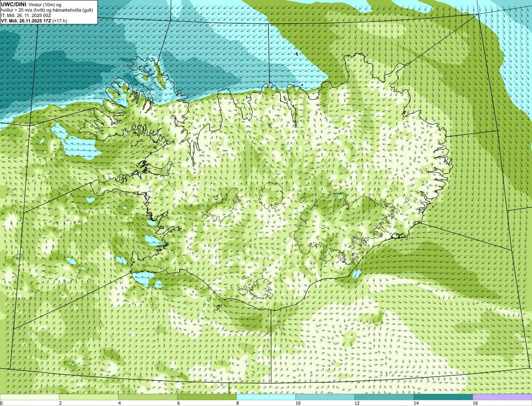The height and width of the screenshot is (406, 532).
Task: Click the "0" tick label on the color scale
Action: 1,403
